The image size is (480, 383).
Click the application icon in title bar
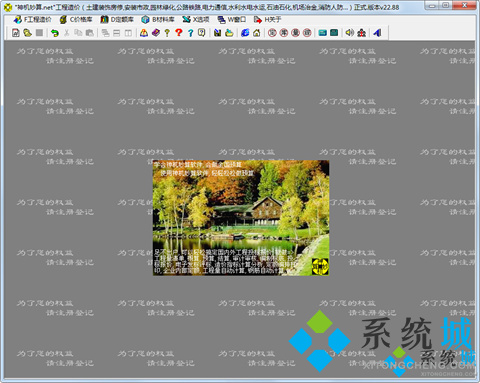[x=7, y=7]
